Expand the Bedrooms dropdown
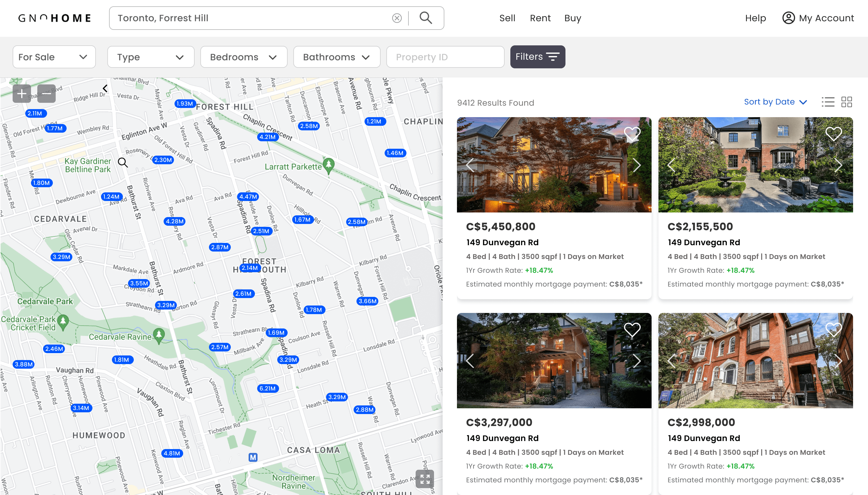Image resolution: width=868 pixels, height=495 pixels. (243, 57)
